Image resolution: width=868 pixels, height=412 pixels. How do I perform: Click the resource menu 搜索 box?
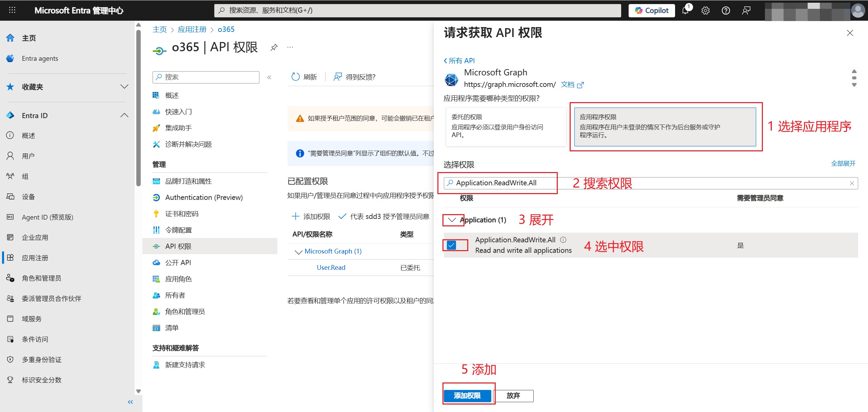point(206,77)
